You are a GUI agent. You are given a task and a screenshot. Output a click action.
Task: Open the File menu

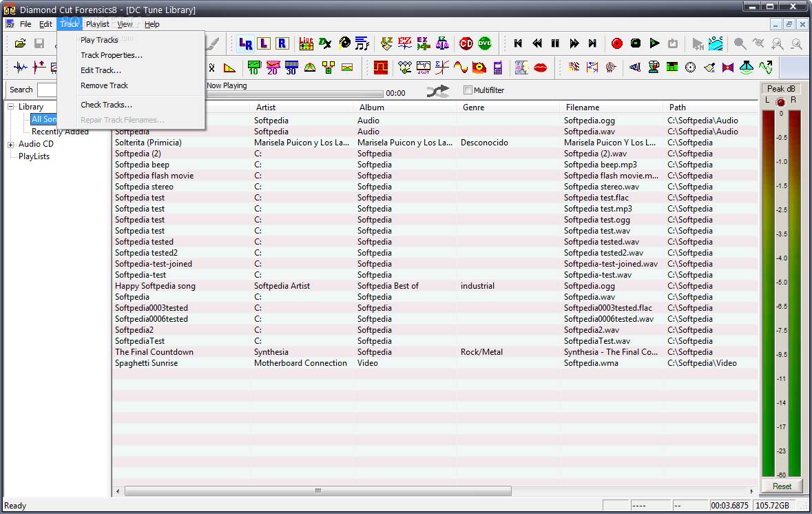point(25,24)
